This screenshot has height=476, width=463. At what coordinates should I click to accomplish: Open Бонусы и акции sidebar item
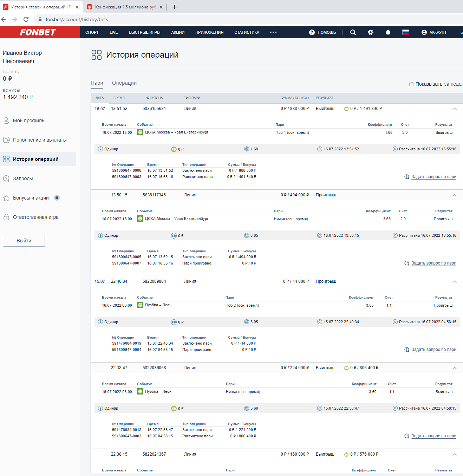click(31, 198)
